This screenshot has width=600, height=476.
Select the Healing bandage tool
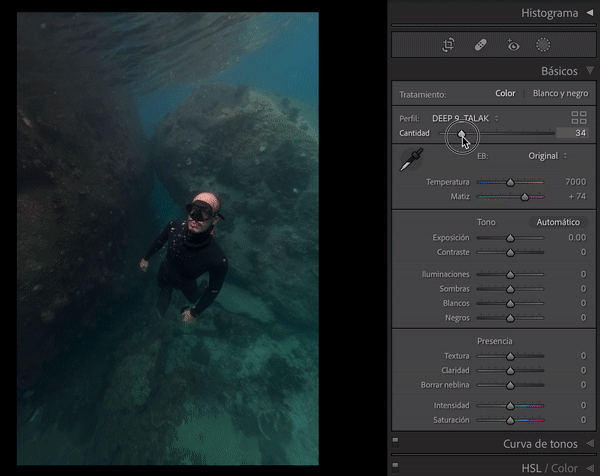480,45
